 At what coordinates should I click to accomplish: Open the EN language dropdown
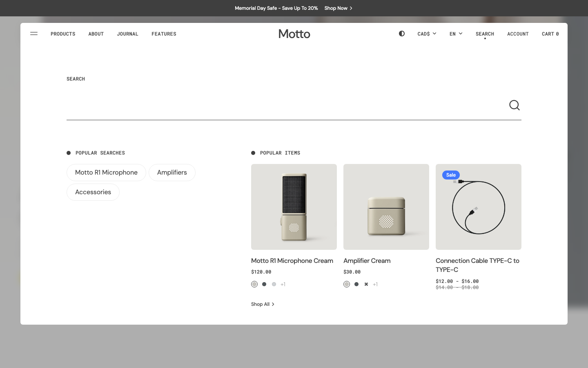pyautogui.click(x=456, y=34)
